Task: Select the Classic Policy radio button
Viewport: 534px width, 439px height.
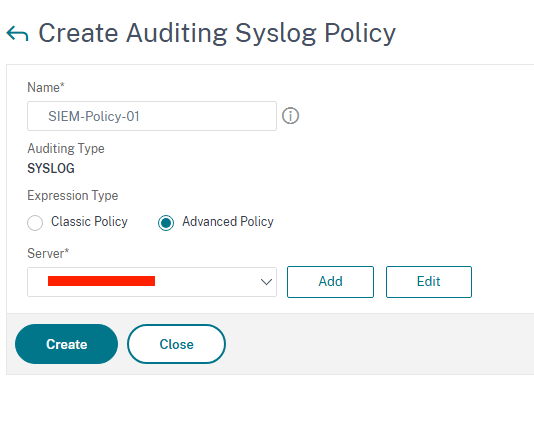Action: tap(35, 223)
